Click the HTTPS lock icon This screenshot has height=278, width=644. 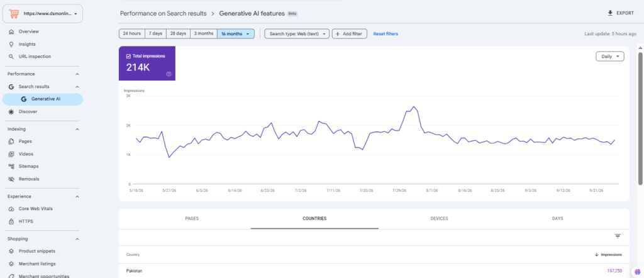[x=11, y=221]
